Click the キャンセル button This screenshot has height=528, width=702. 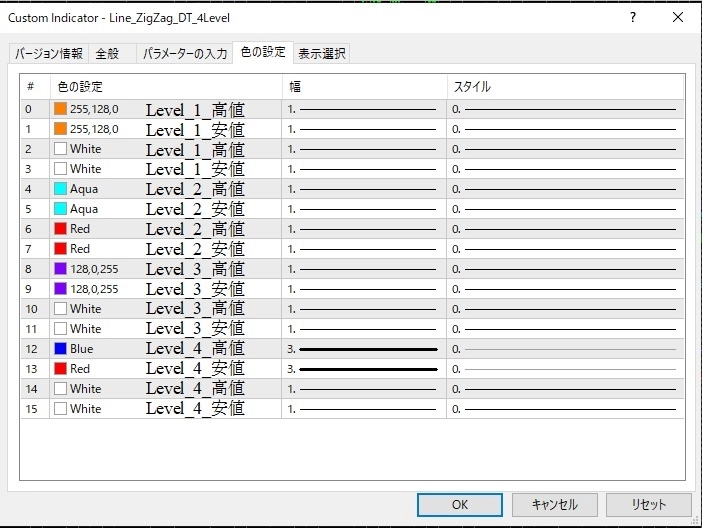pos(555,505)
